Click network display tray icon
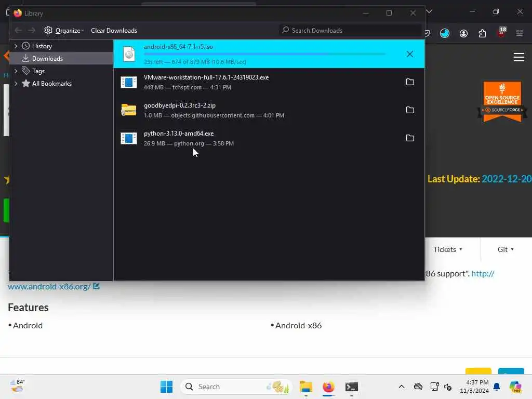Image resolution: width=532 pixels, height=399 pixels. click(434, 387)
